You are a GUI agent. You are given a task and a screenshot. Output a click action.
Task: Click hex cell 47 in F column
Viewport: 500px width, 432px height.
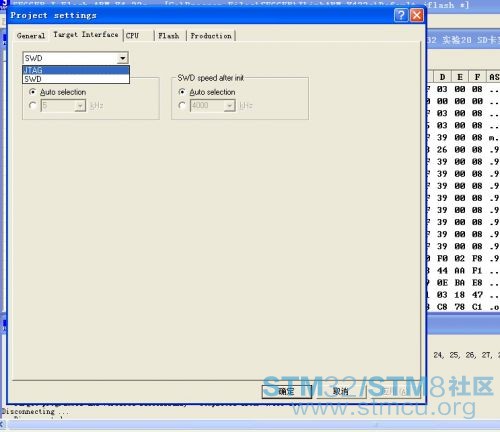coord(477,295)
